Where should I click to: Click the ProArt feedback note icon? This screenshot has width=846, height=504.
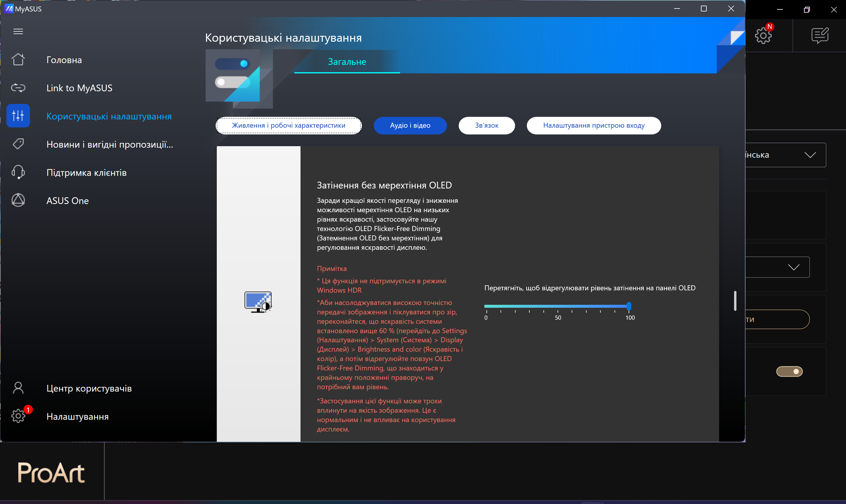click(820, 35)
